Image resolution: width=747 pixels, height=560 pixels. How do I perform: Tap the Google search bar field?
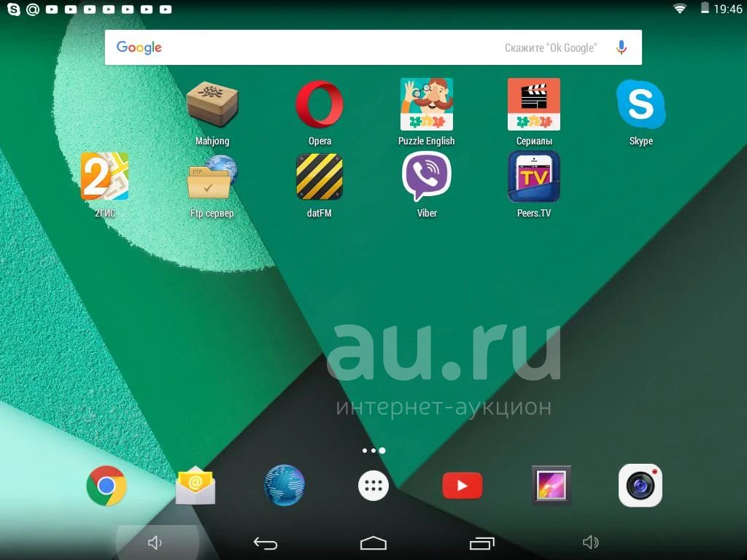point(373,47)
